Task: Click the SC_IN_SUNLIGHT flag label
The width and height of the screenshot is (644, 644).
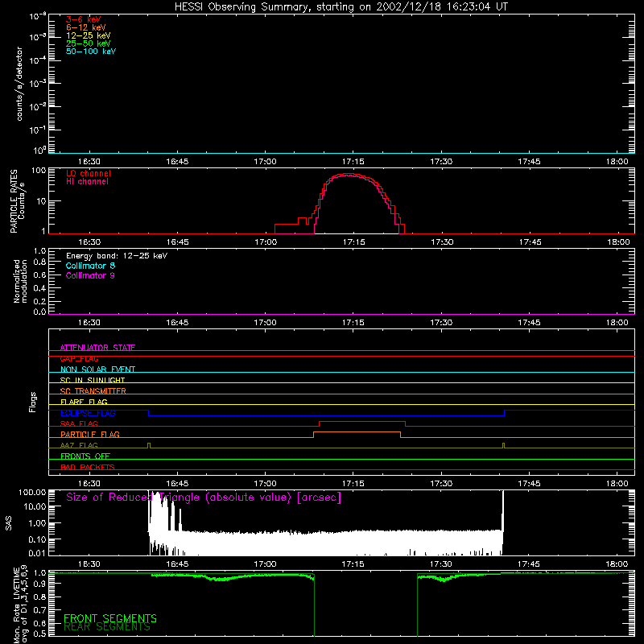Action: 93,380
